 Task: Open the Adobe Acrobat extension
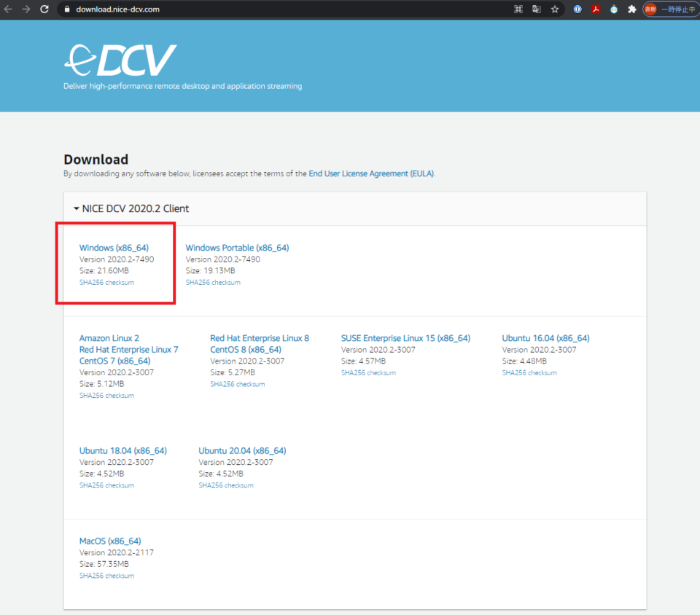[596, 9]
